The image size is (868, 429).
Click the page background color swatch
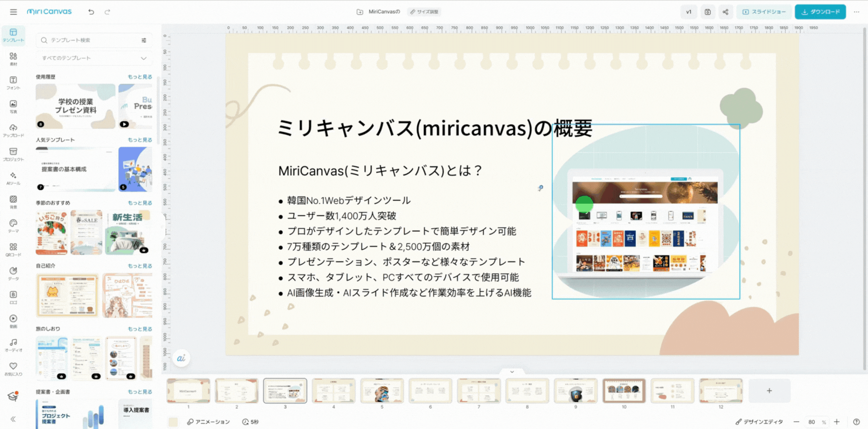(173, 422)
